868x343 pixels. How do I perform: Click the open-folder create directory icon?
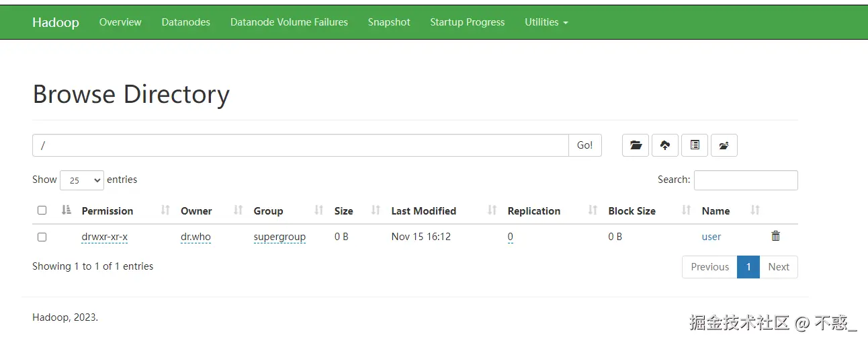(x=636, y=145)
